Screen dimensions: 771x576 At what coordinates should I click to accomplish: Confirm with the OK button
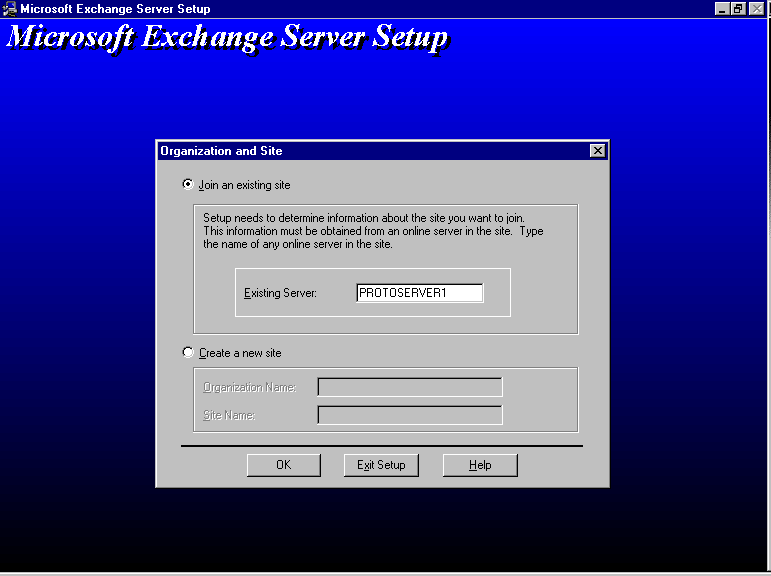point(284,465)
